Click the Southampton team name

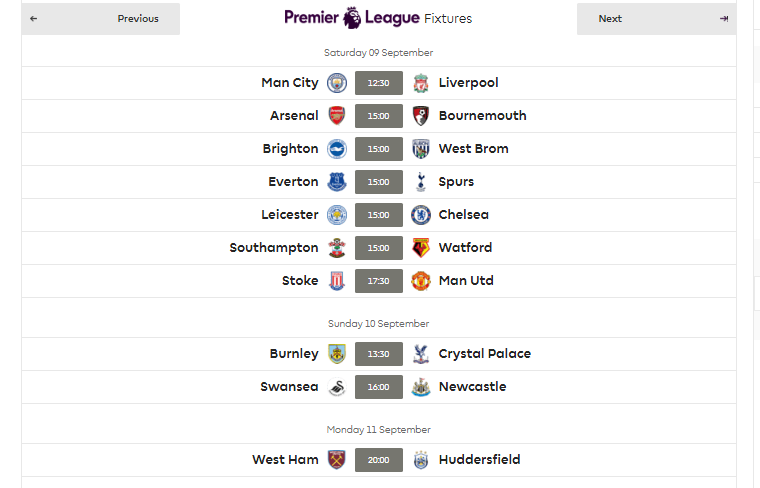pyautogui.click(x=274, y=248)
